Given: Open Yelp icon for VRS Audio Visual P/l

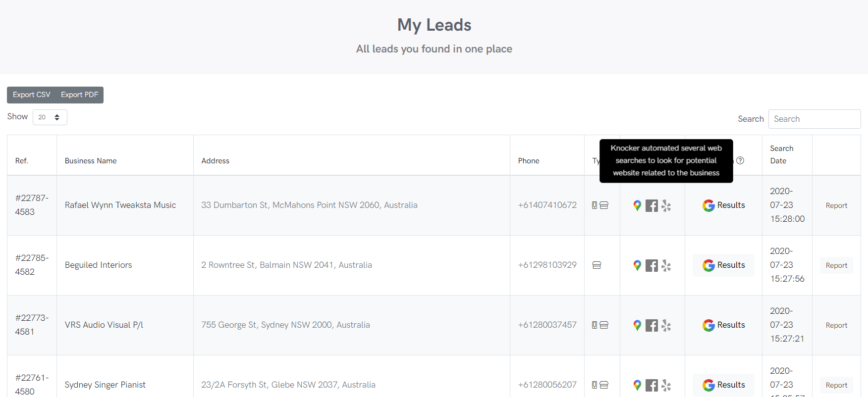Looking at the screenshot, I should [666, 326].
